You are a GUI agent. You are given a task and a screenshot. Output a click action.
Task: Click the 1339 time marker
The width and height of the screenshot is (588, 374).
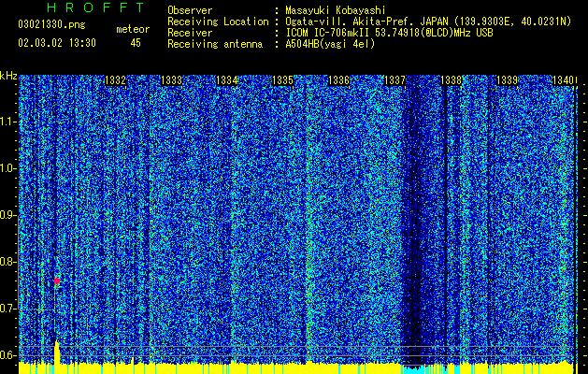click(x=507, y=80)
